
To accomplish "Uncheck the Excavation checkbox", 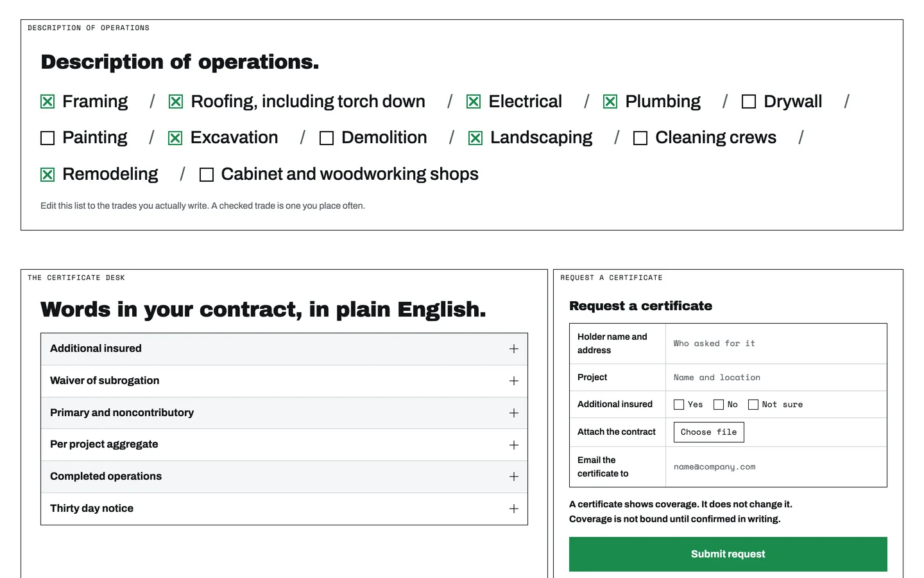I will pyautogui.click(x=175, y=138).
